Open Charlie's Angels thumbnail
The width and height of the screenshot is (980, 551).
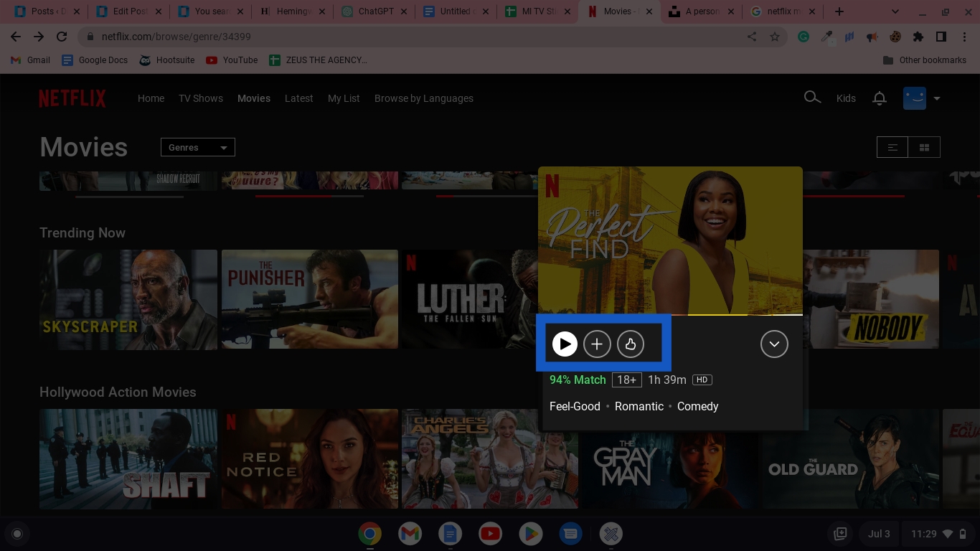(491, 458)
